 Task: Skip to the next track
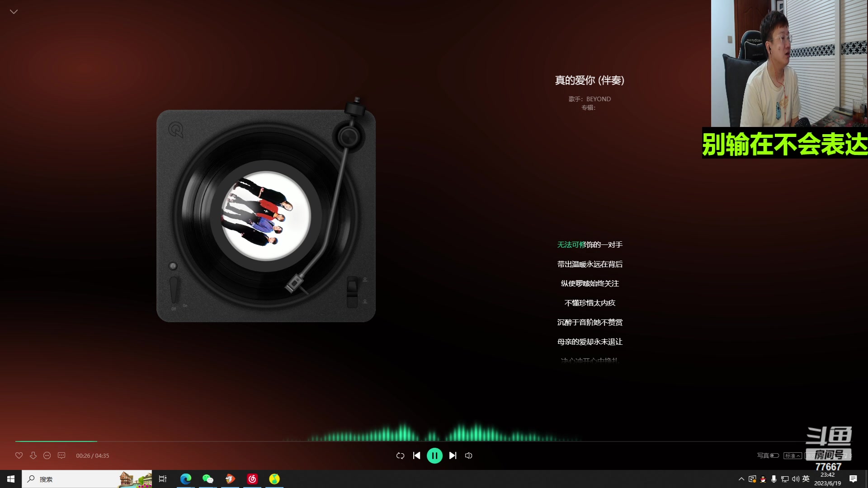point(453,455)
